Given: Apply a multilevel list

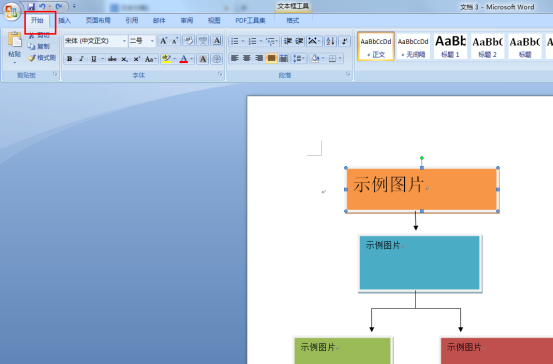Looking at the screenshot, I should point(271,41).
